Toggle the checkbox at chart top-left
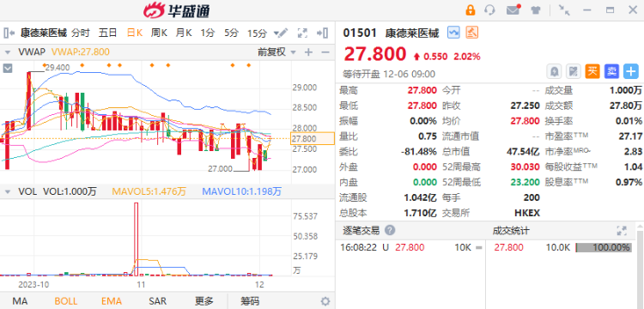This screenshot has width=644, height=309. 8,68
